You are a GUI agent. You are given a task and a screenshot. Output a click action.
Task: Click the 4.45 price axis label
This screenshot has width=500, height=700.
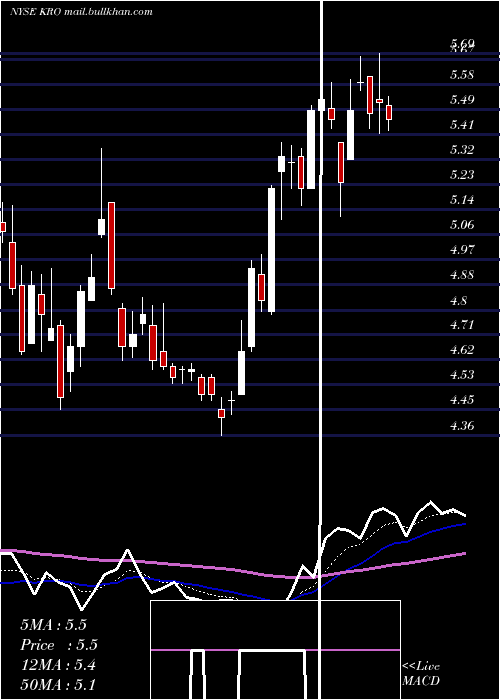(462, 400)
